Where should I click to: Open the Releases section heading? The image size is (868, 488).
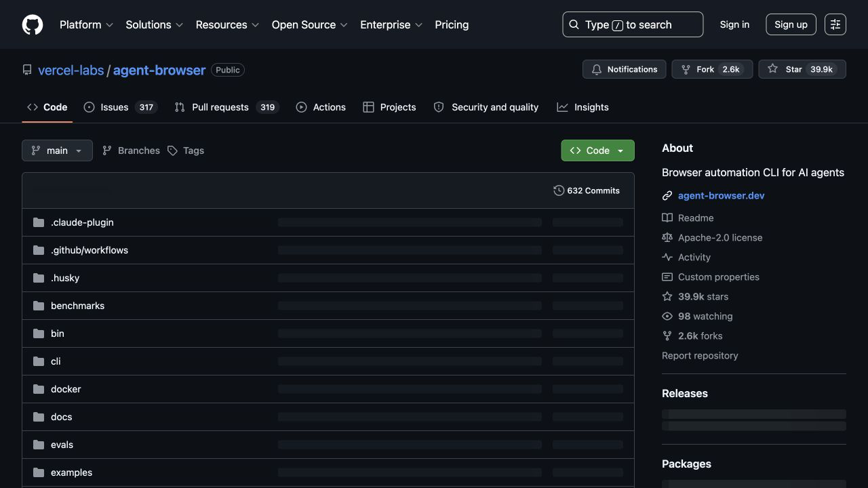pos(685,393)
